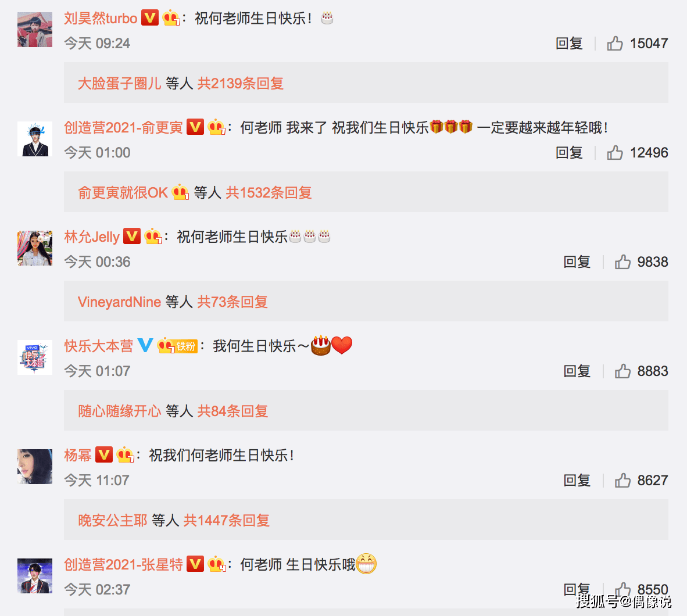The width and height of the screenshot is (687, 616).
Task: Click the orange V badge beside 刘昊然turbo
Action: [x=150, y=18]
